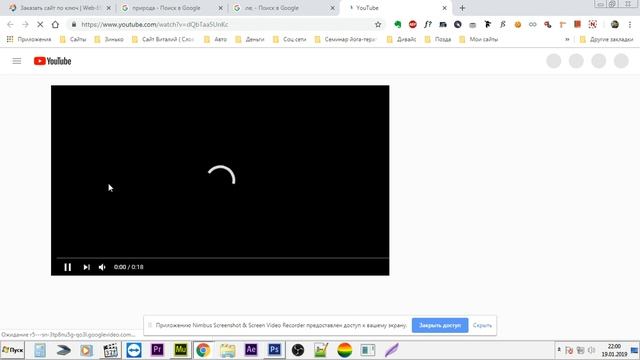
Task: Click the taskbar clock showing 22:00
Action: coord(614,350)
